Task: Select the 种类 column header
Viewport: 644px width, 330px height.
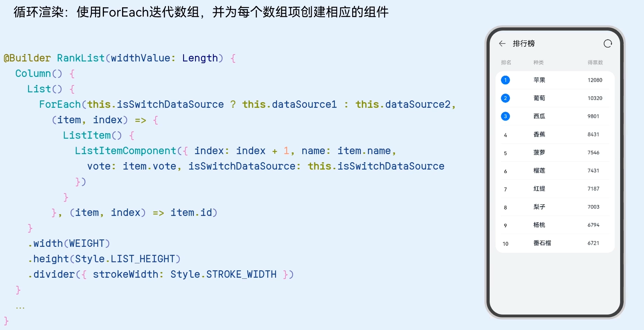Action: tap(538, 62)
